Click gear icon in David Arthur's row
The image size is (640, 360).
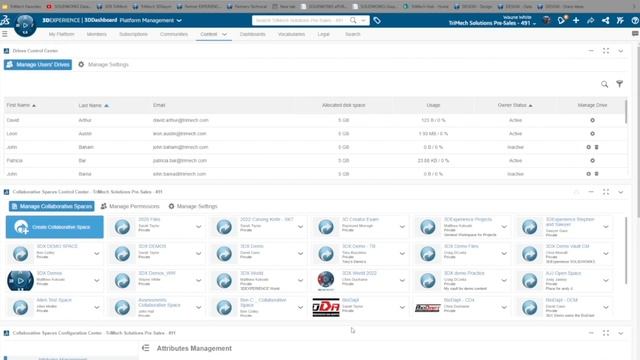point(592,120)
